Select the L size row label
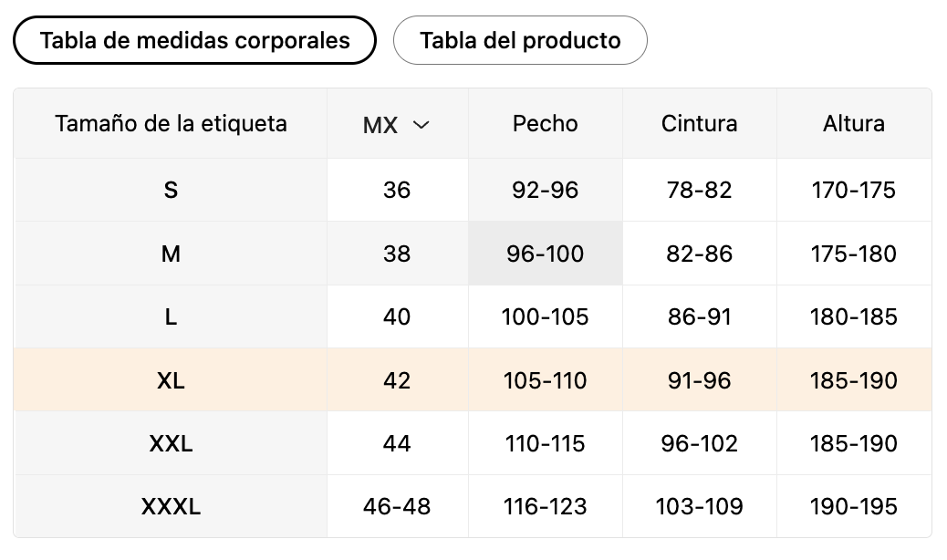Image resolution: width=947 pixels, height=560 pixels. [171, 316]
